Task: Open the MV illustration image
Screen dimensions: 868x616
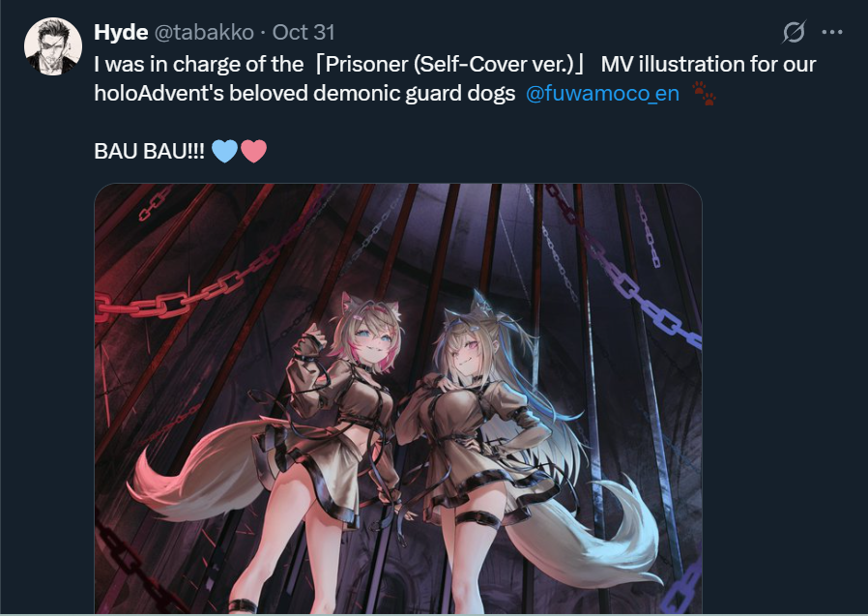Action: click(398, 398)
